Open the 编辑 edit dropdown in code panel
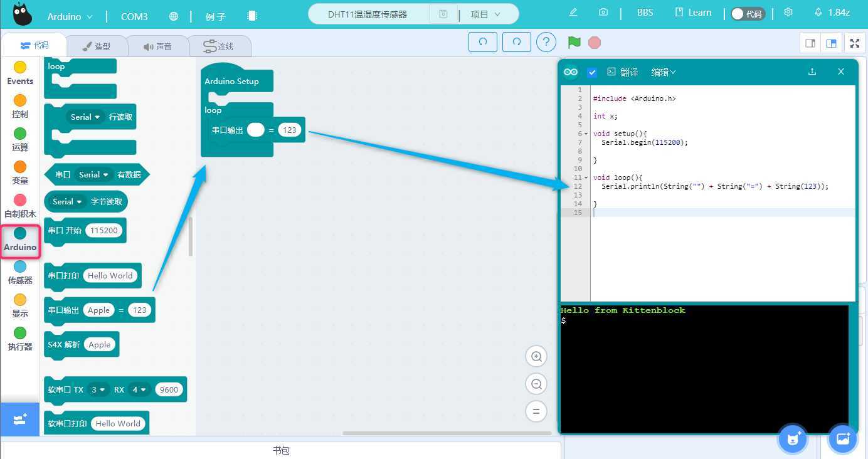The height and width of the screenshot is (459, 868). (664, 72)
